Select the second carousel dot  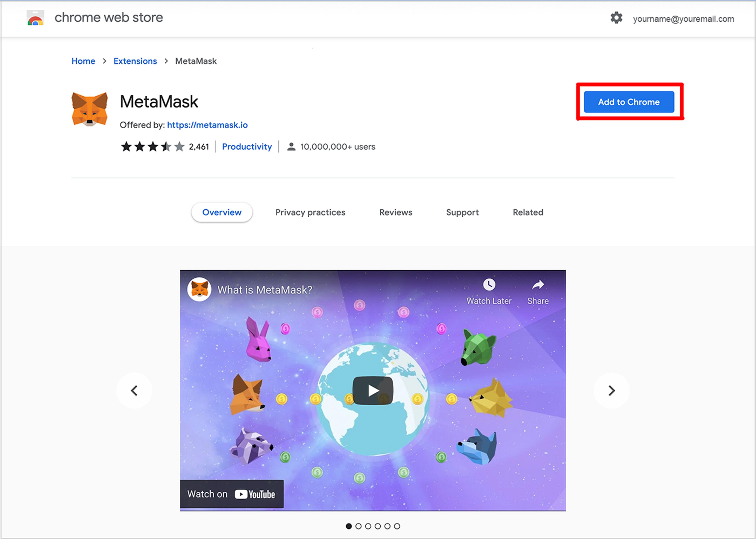tap(358, 526)
